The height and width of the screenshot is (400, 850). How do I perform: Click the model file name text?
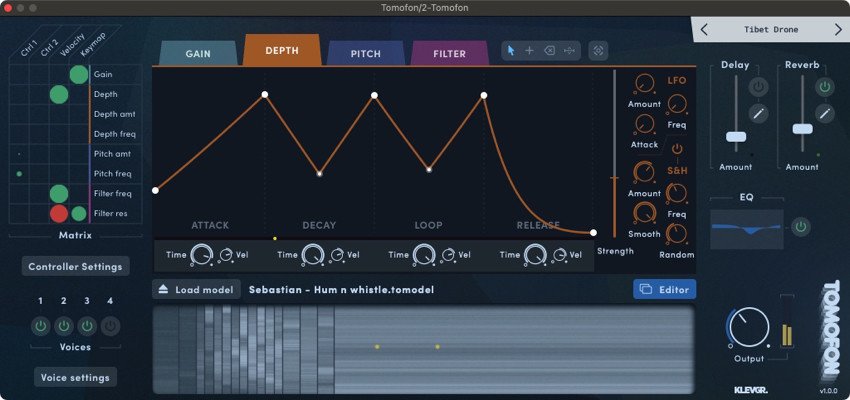coord(342,290)
